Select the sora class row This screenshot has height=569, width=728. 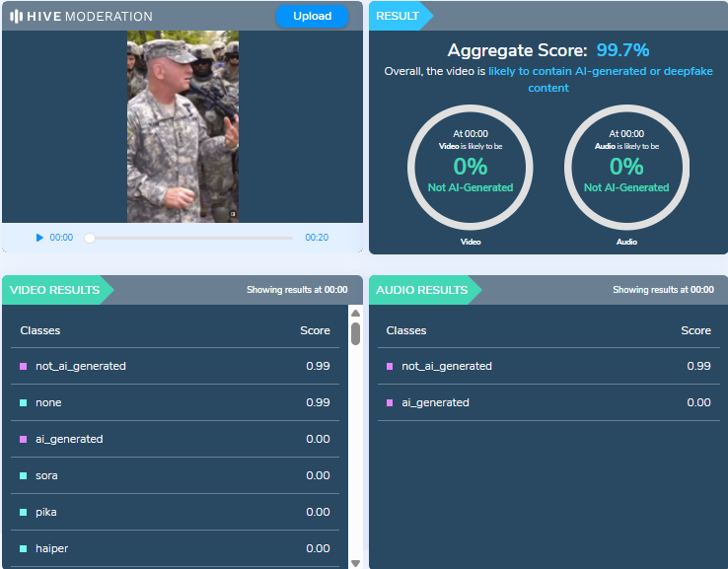point(175,475)
